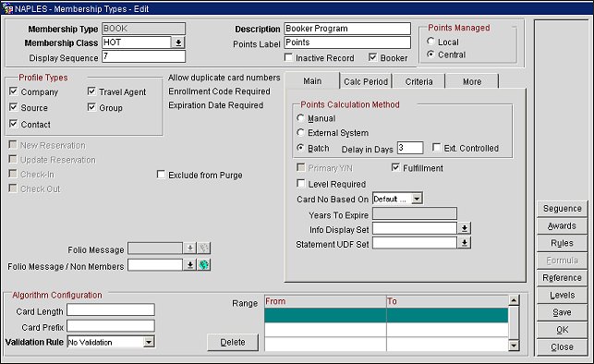Open the Rules button
The height and width of the screenshot is (364, 594).
pyautogui.click(x=563, y=243)
